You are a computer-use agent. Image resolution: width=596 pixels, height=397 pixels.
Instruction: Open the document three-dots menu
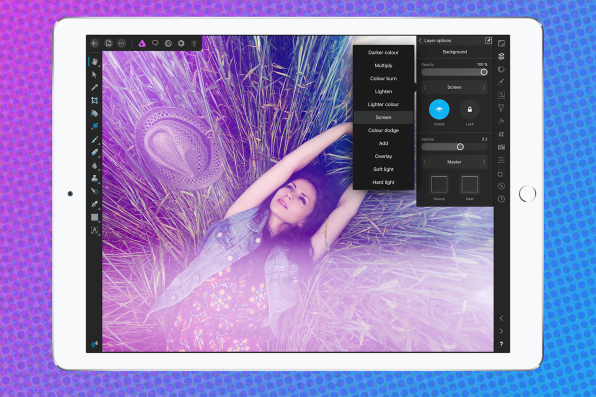click(121, 43)
